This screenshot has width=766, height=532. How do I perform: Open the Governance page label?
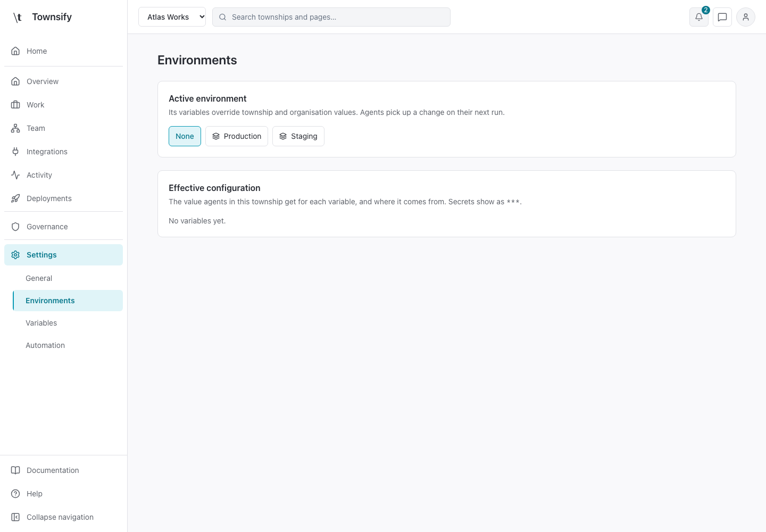point(47,227)
